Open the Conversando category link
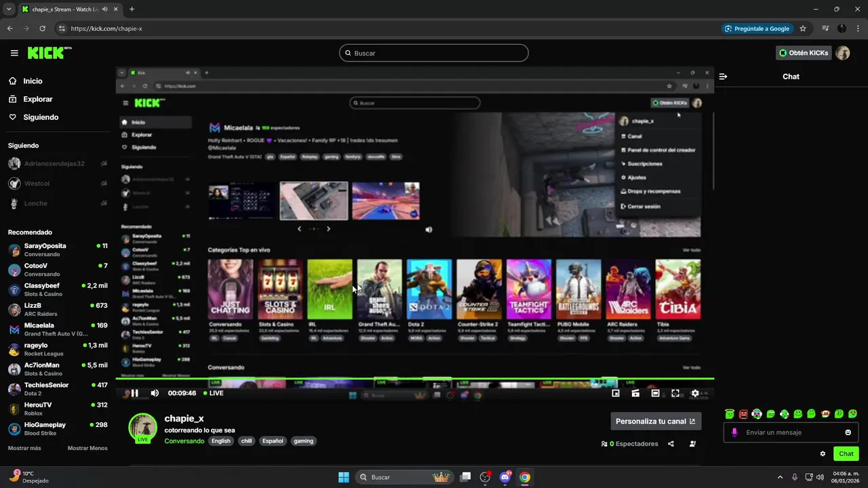 click(184, 441)
